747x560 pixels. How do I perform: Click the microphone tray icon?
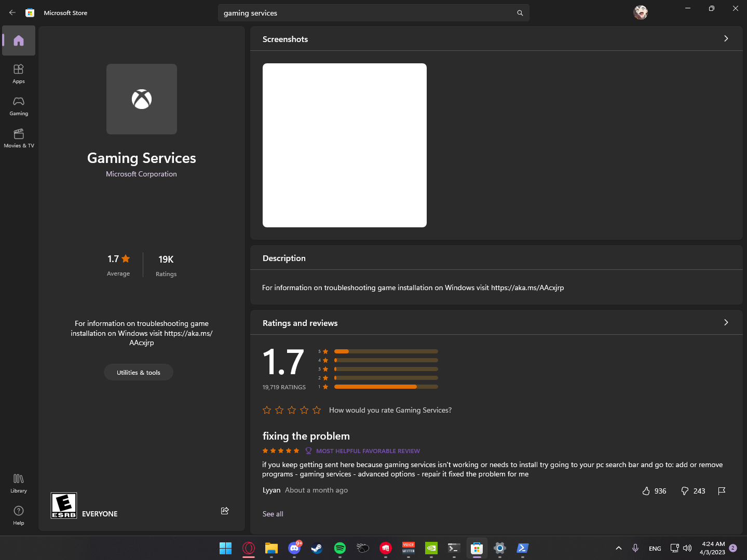(635, 548)
